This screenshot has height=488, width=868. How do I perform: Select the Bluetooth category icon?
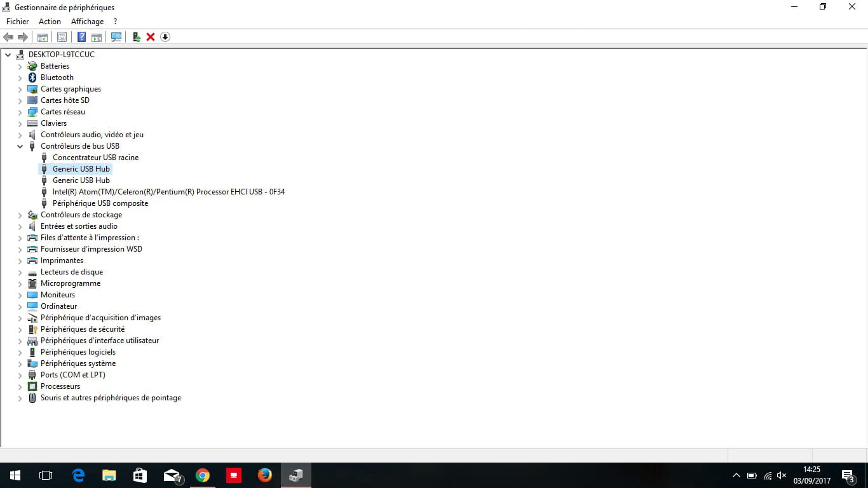click(32, 78)
